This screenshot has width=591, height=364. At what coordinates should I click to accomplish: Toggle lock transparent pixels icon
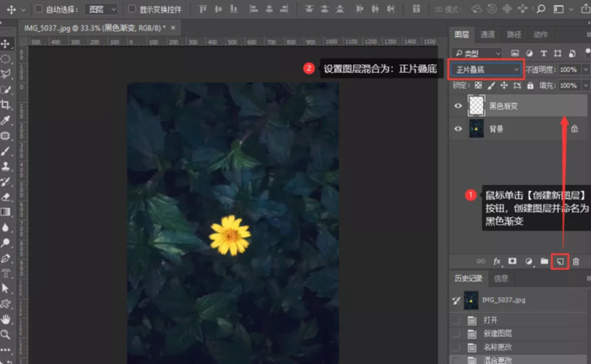pos(479,85)
